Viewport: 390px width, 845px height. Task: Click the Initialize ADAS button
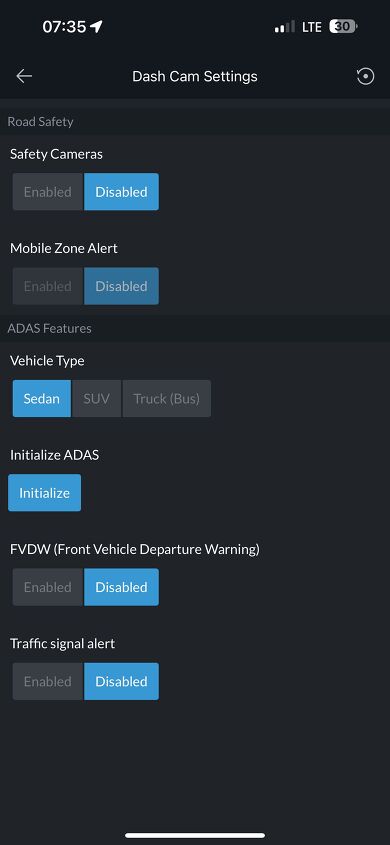tap(45, 493)
